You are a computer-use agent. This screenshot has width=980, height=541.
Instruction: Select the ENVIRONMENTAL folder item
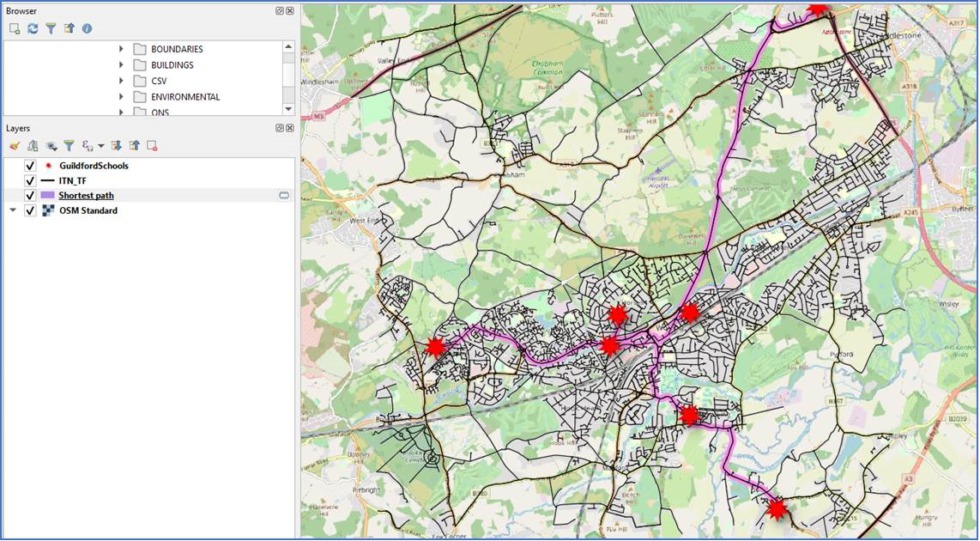click(185, 98)
